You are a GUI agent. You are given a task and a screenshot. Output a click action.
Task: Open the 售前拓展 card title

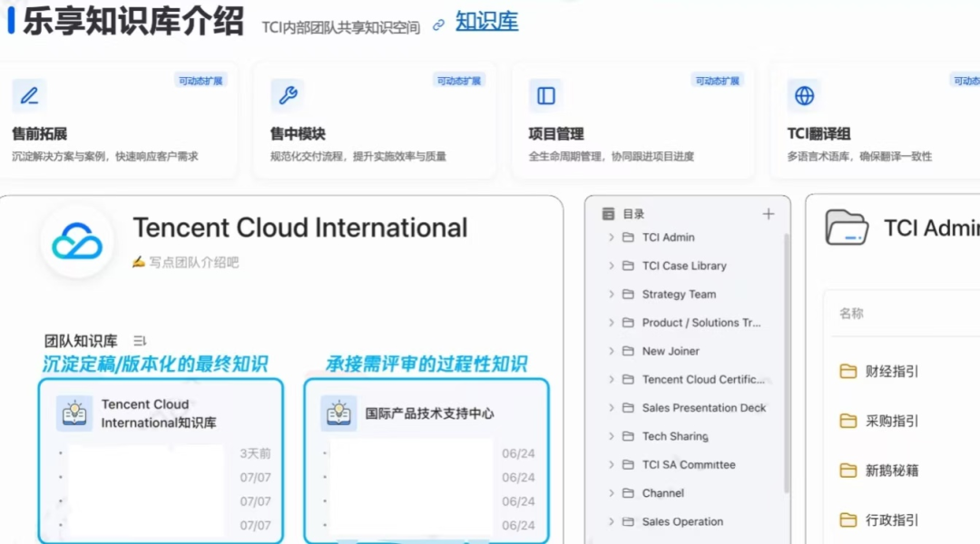39,133
